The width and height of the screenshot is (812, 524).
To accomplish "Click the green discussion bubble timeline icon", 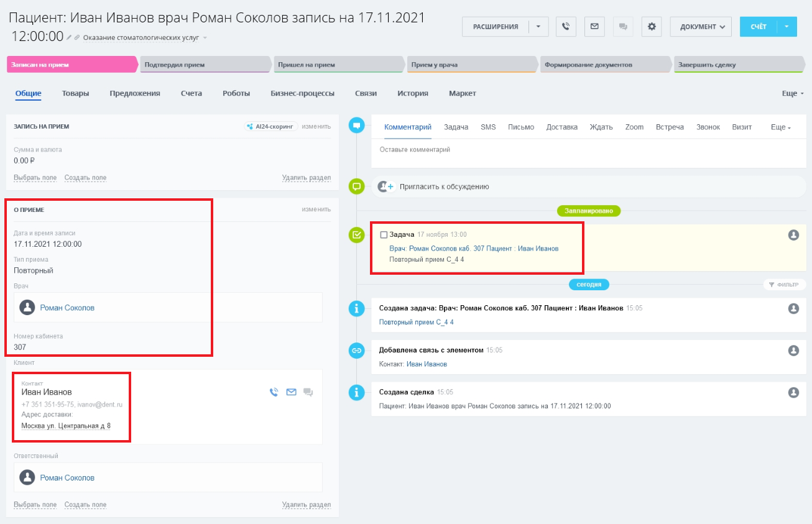I will 357,186.
